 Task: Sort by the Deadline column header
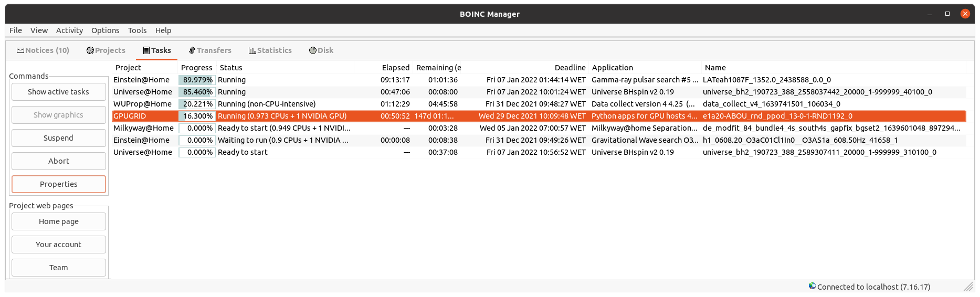point(525,68)
